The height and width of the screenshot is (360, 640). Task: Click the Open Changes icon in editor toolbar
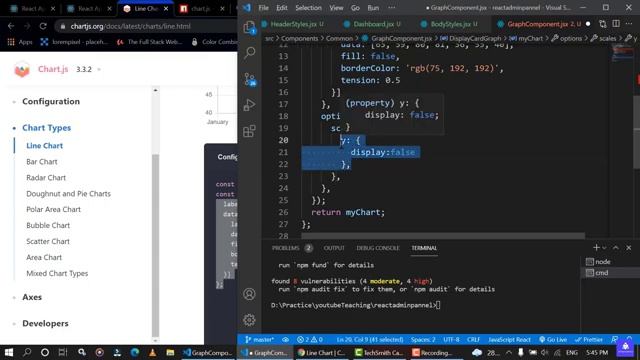(x=603, y=24)
